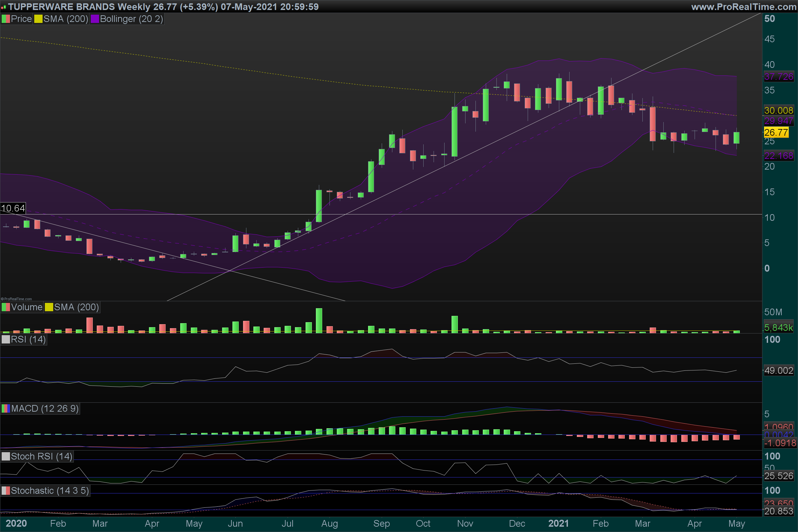Click the Volume panel legend icon
Screen dimensions: 798x532
[x=6, y=307]
